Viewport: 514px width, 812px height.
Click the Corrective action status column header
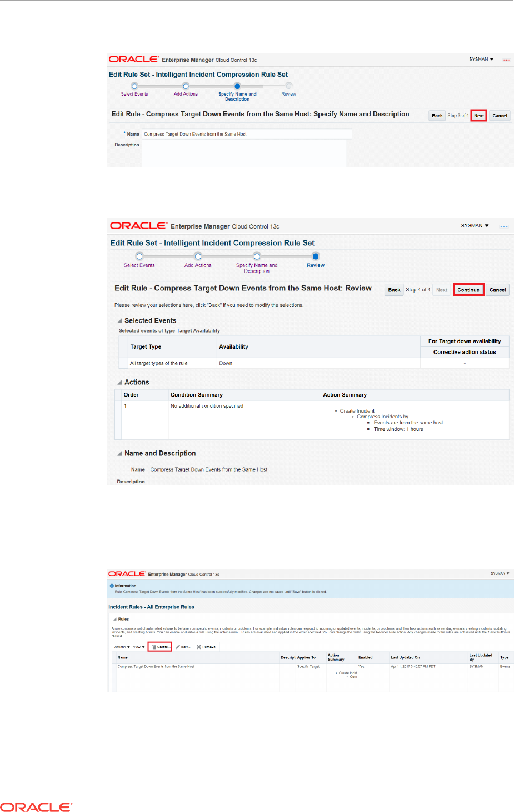point(465,352)
